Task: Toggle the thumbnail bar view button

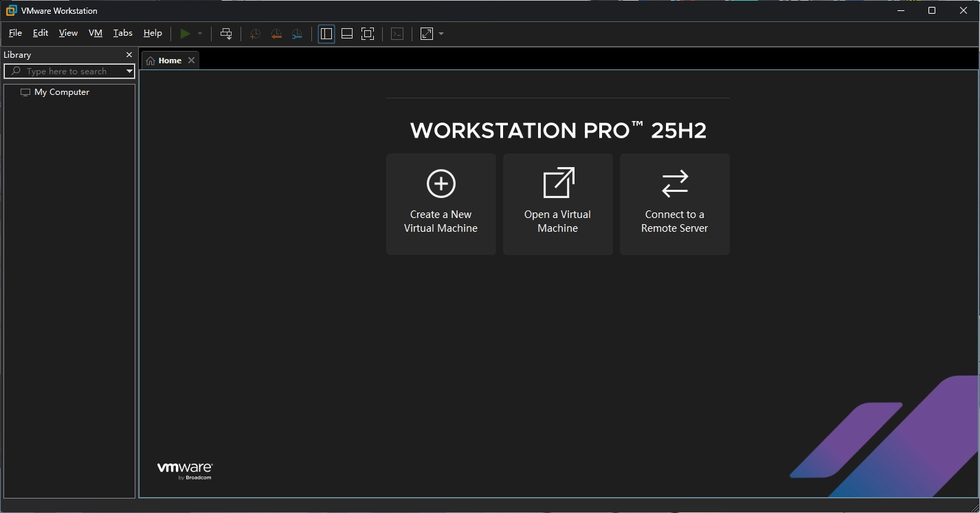Action: 347,34
